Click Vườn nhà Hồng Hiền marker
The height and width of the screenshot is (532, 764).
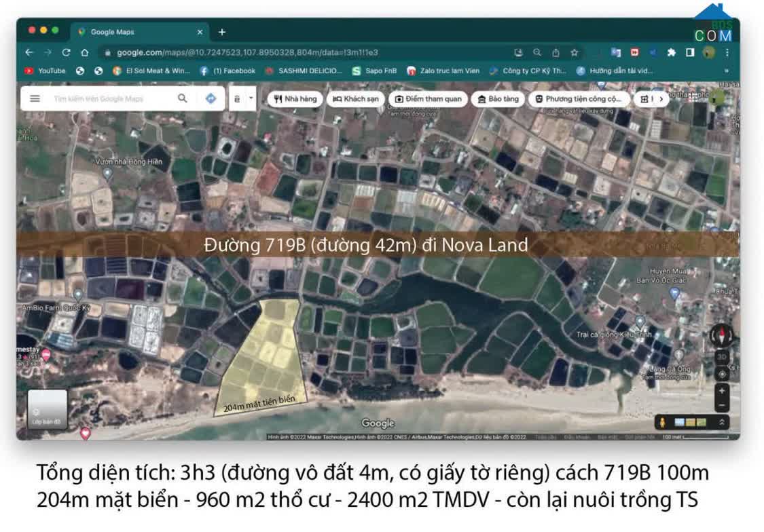pyautogui.click(x=108, y=173)
